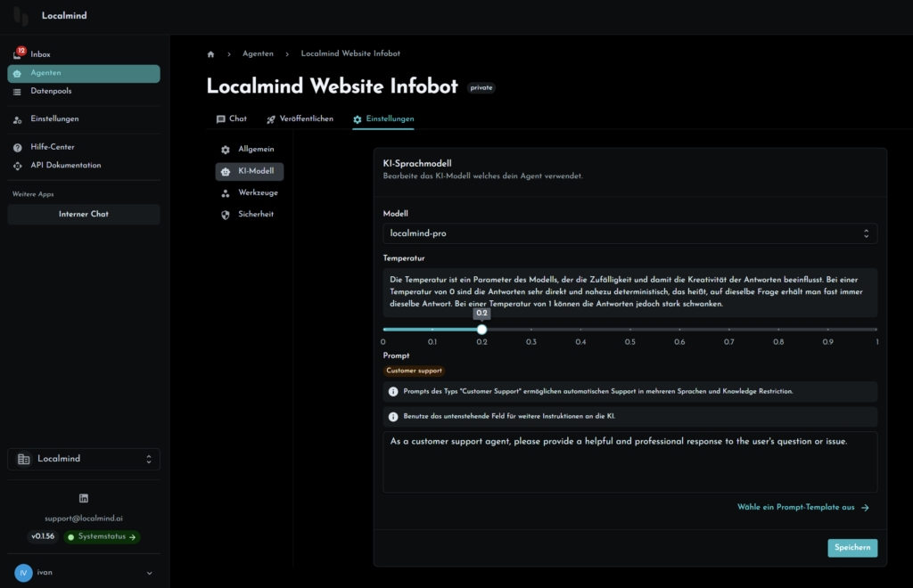Click the Hilfe-Center question mark icon
The height and width of the screenshot is (588, 913).
click(x=18, y=148)
